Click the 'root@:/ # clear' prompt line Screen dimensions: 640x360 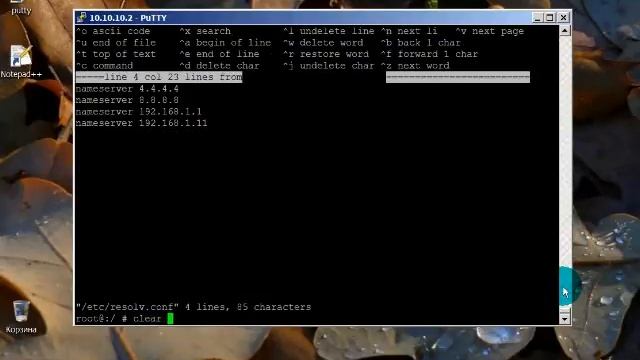click(x=118, y=318)
